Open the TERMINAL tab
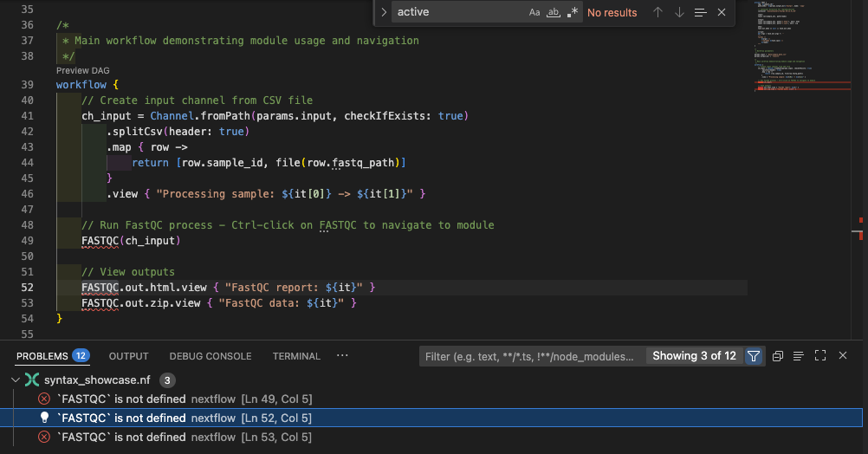Viewport: 868px width, 454px height. (x=296, y=356)
